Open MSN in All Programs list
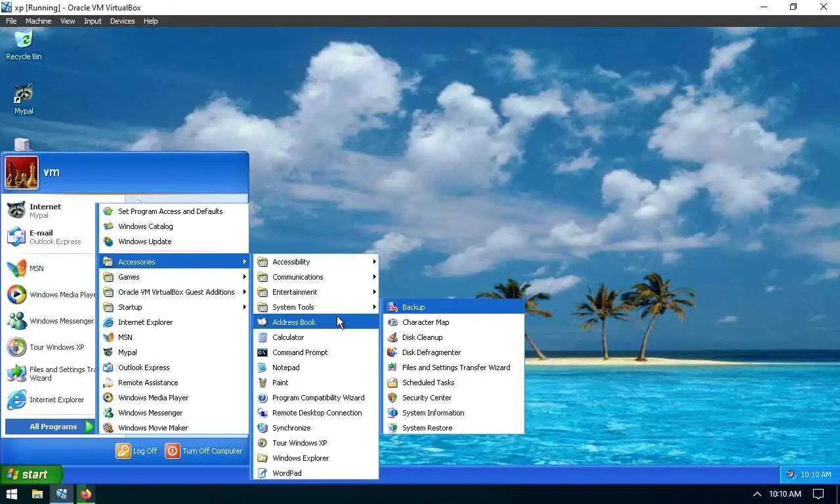The image size is (840, 504). 174,337
